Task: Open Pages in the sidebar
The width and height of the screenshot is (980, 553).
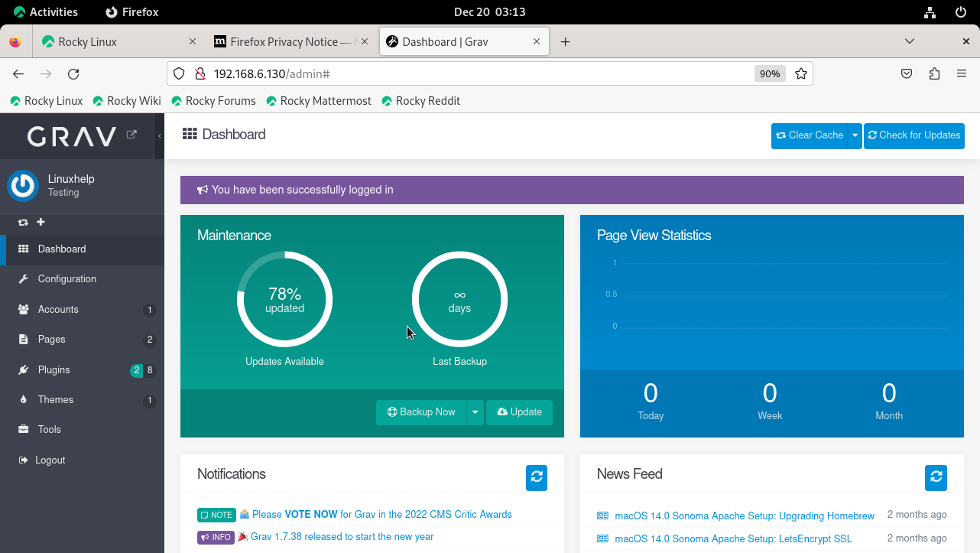Action: (x=83, y=340)
